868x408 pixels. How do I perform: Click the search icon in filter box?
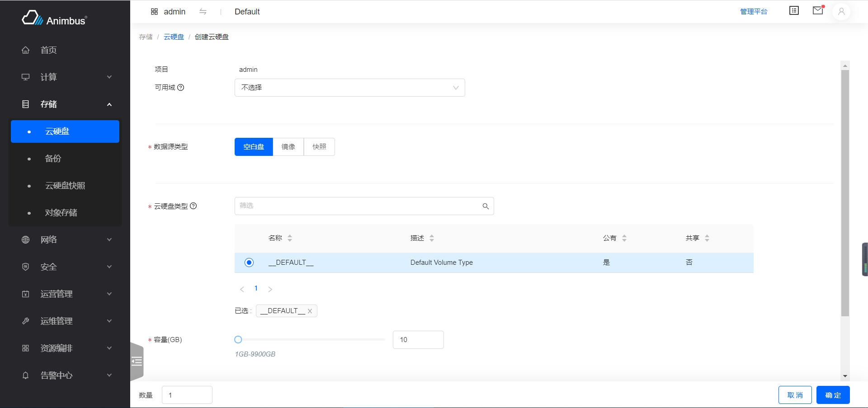tap(486, 206)
